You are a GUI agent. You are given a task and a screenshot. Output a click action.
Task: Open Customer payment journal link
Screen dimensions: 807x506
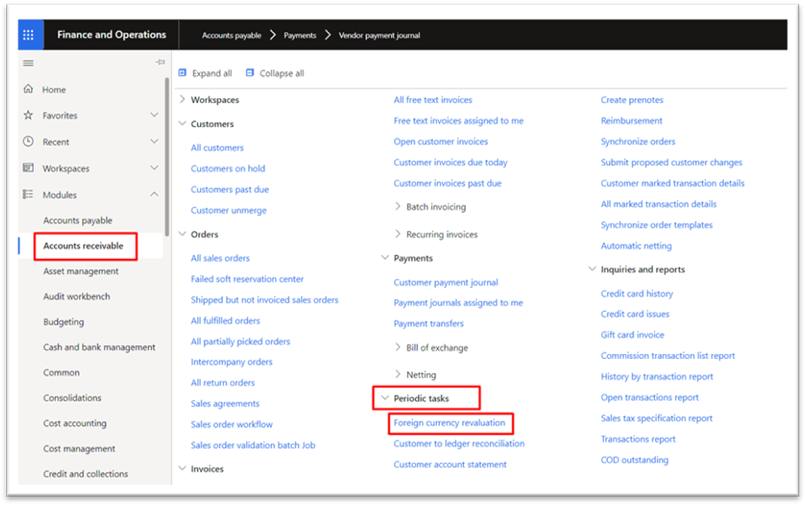coord(446,282)
